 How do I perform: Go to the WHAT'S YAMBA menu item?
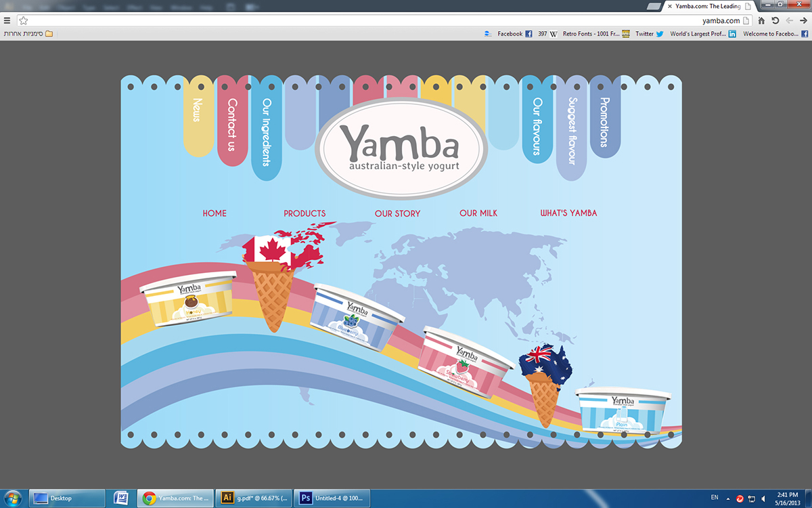click(x=568, y=213)
